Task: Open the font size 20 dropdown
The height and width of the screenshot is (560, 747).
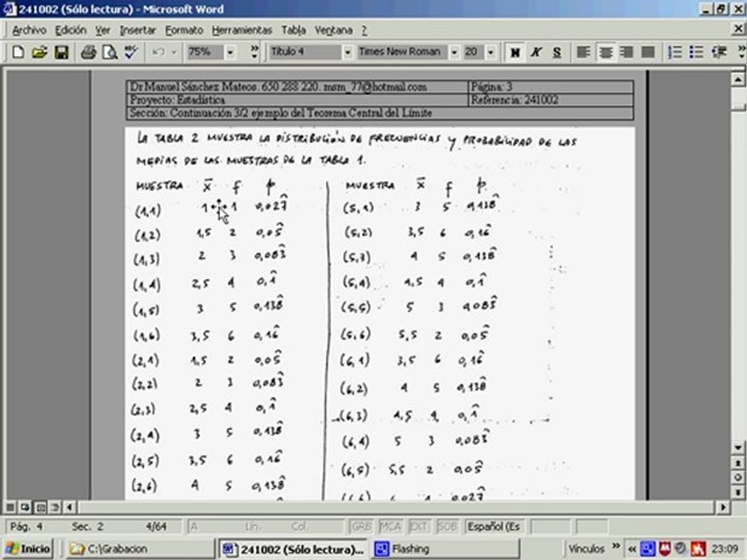Action: [491, 52]
